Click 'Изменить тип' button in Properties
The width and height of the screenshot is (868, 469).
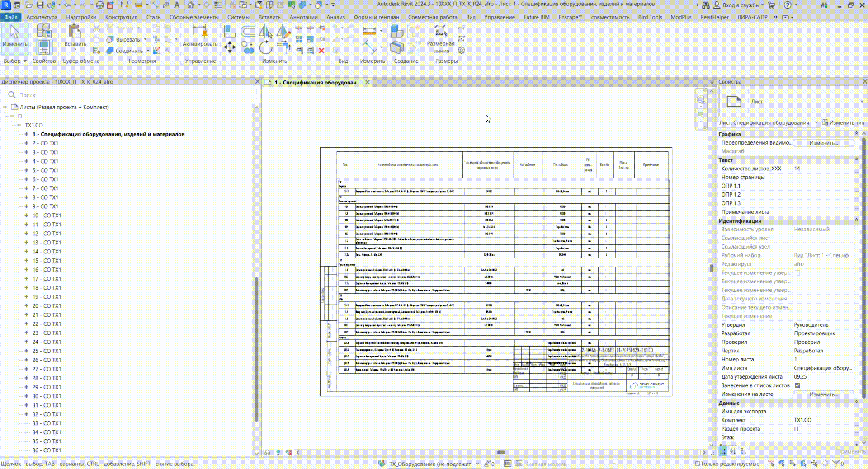[843, 122]
